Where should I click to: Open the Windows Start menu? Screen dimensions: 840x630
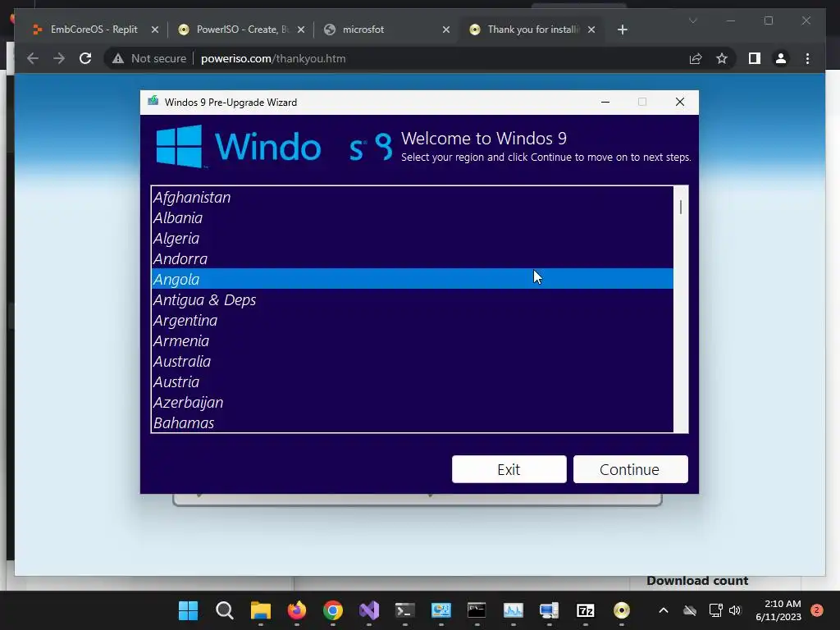click(188, 610)
